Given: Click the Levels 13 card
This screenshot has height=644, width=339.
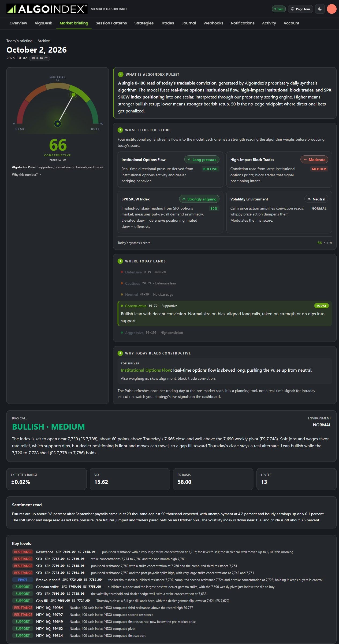Looking at the screenshot, I should 296,479.
